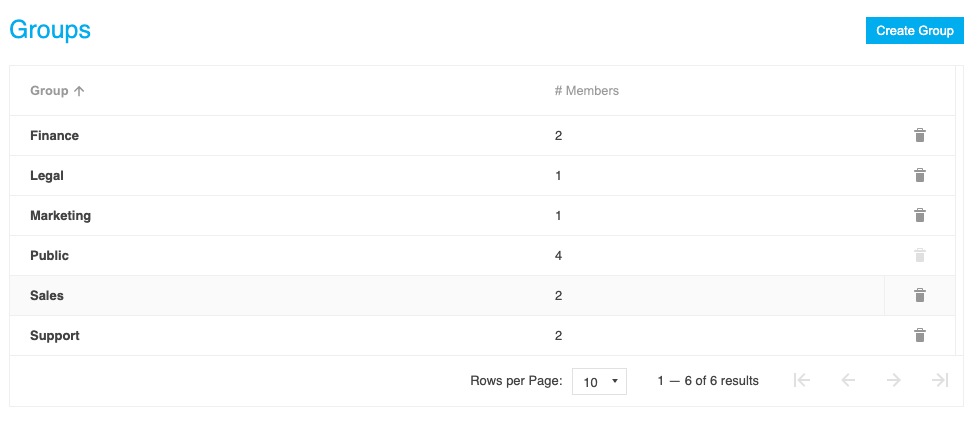Open the Marketing group
Image resolution: width=971 pixels, height=421 pixels.
tap(60, 215)
